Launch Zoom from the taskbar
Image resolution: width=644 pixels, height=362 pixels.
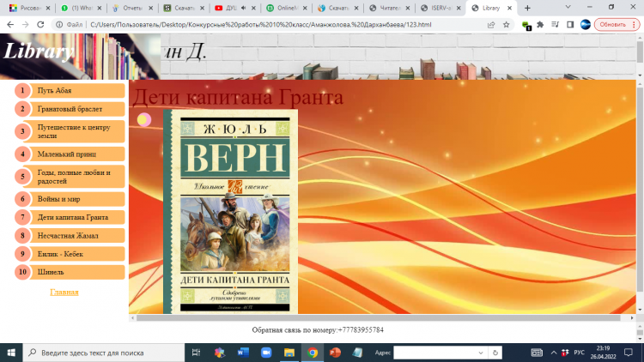[x=265, y=353]
